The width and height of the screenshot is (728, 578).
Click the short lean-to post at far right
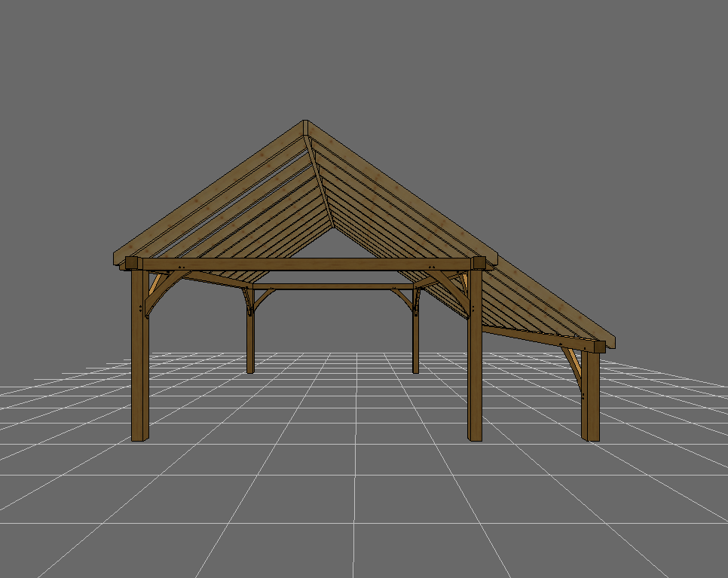point(591,399)
